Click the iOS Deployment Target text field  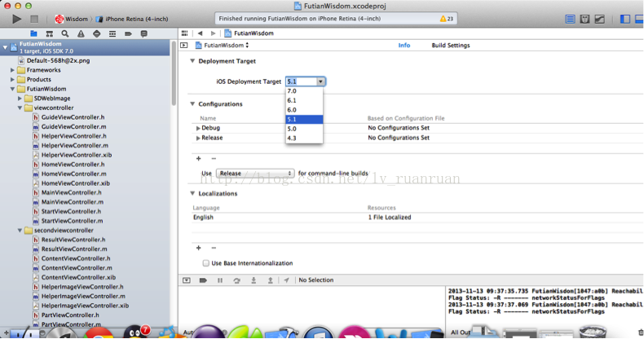(301, 81)
